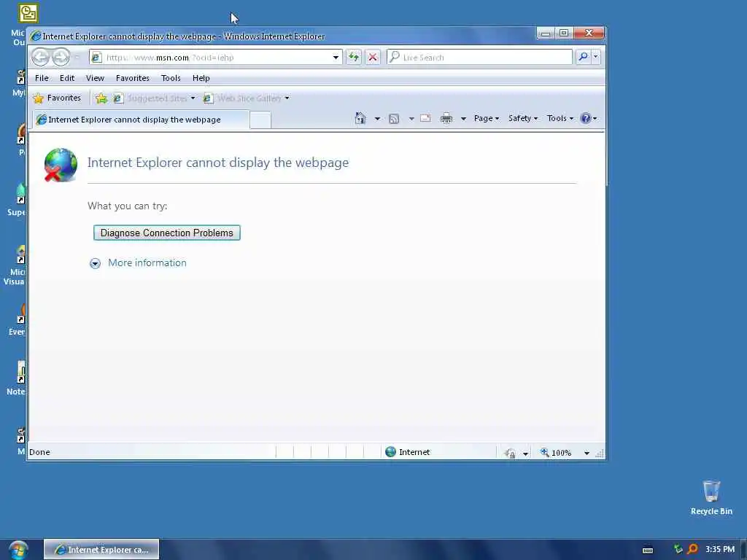Open the Windows Start orb
The image size is (747, 560).
18,550
